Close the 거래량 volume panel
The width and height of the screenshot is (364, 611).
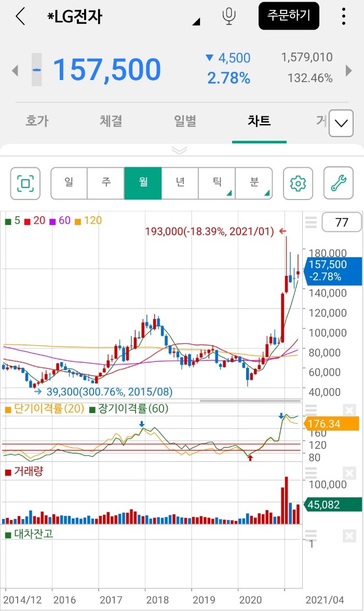pos(349,473)
